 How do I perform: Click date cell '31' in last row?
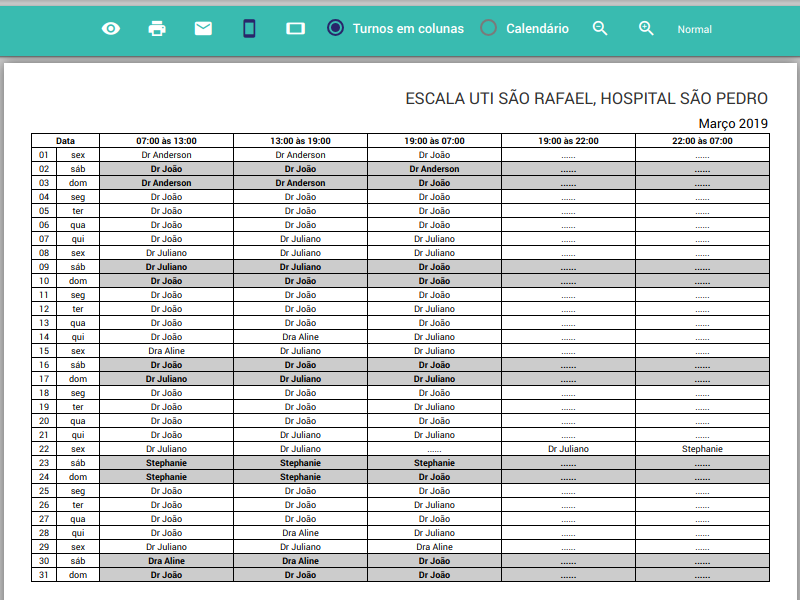(44, 575)
